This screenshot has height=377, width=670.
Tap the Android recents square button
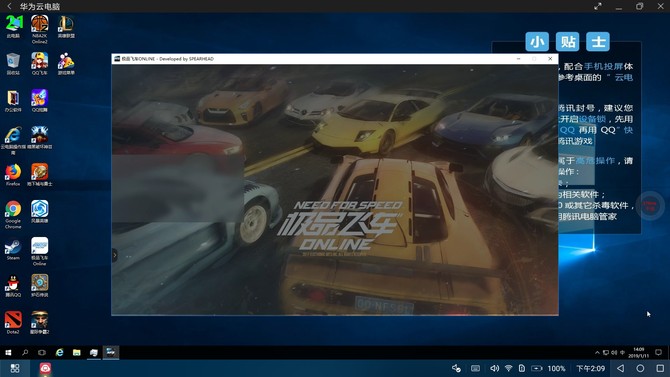tap(660, 368)
